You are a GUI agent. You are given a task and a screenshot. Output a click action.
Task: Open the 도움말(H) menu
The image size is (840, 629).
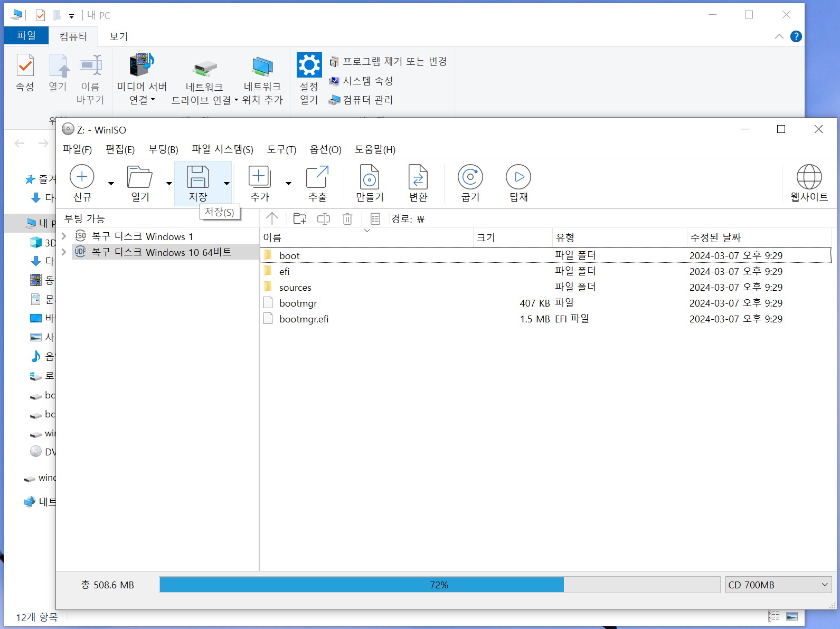click(x=375, y=149)
